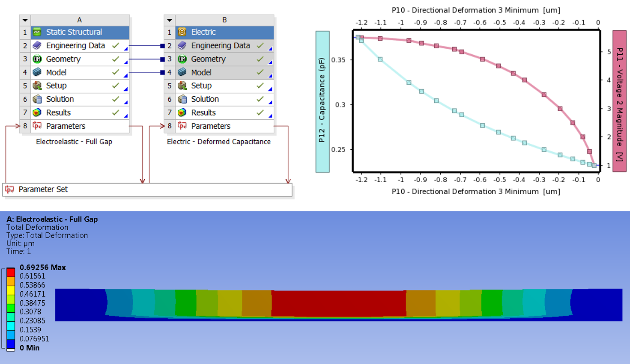630x364 pixels.
Task: Click column letter A header
Action: point(80,20)
